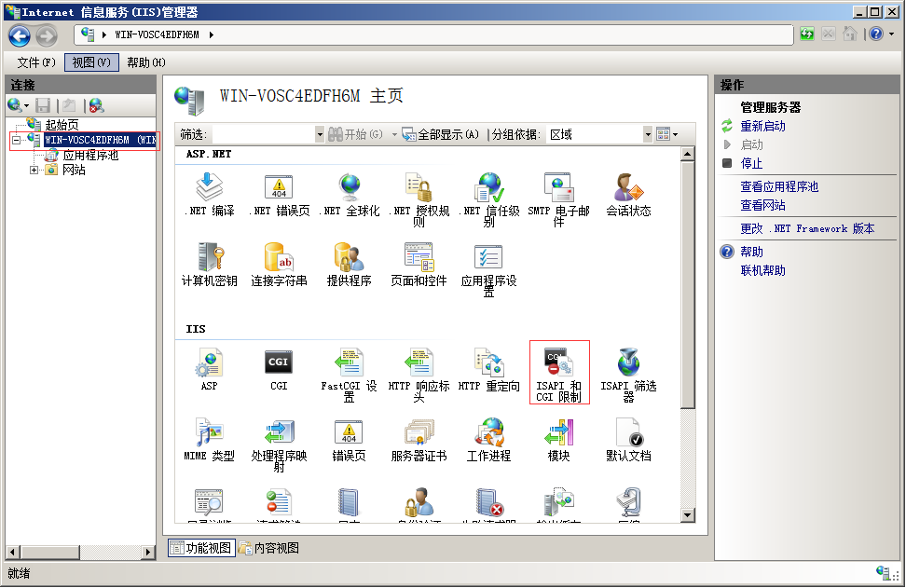Open the FastCGI 设置 icon
Image resolution: width=906 pixels, height=588 pixels.
(349, 364)
